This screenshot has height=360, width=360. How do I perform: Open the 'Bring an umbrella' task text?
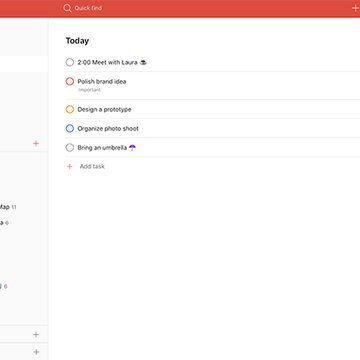pos(107,148)
